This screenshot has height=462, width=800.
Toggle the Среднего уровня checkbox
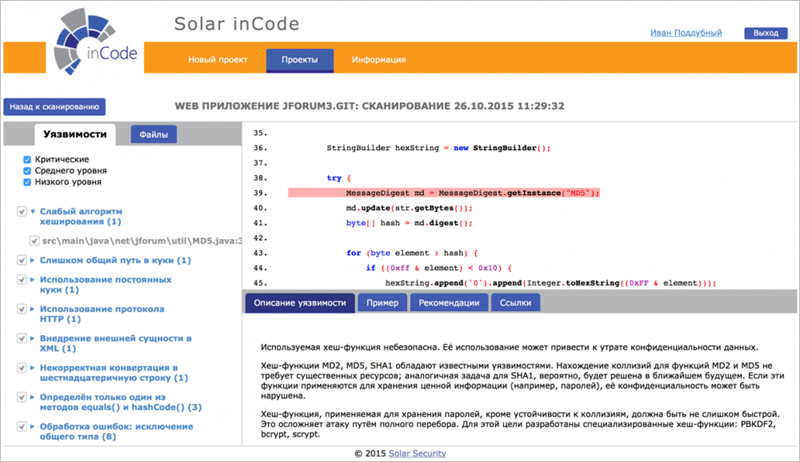[x=27, y=171]
